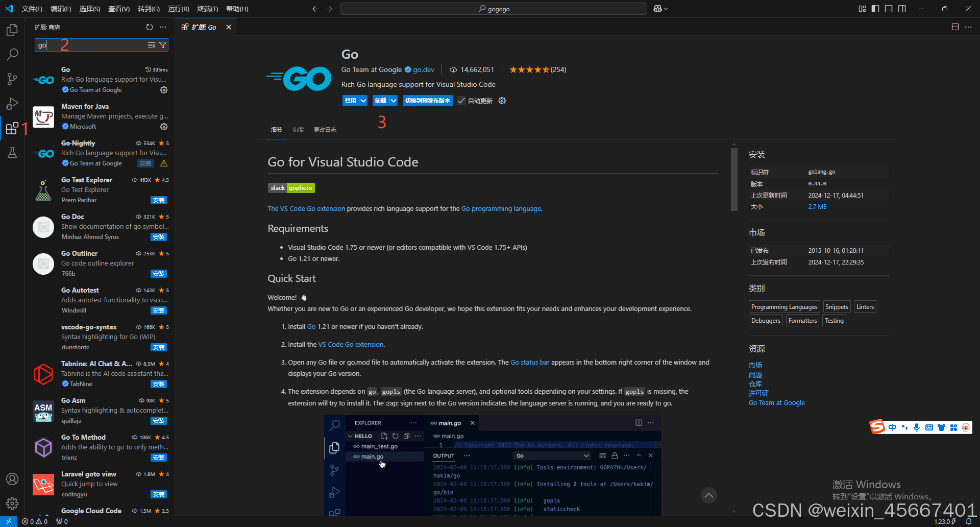The image size is (980, 527).
Task: Click the details pane scrollbar
Action: [x=734, y=179]
